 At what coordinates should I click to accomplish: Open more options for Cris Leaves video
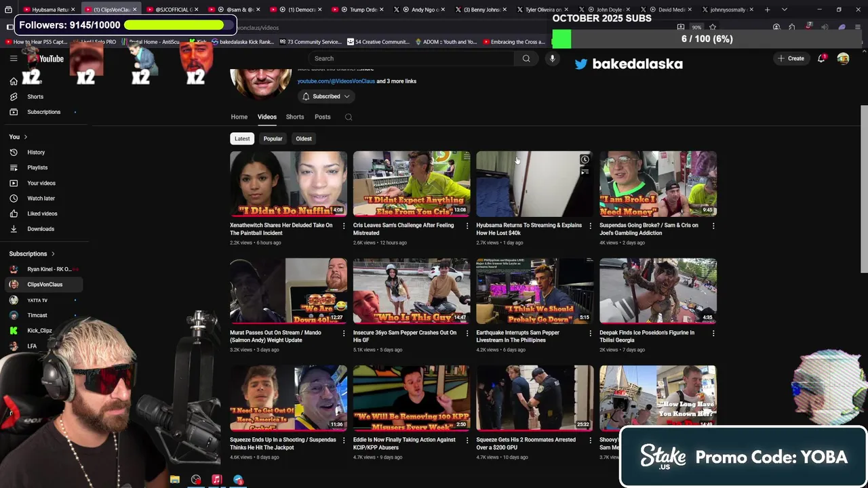467,226
